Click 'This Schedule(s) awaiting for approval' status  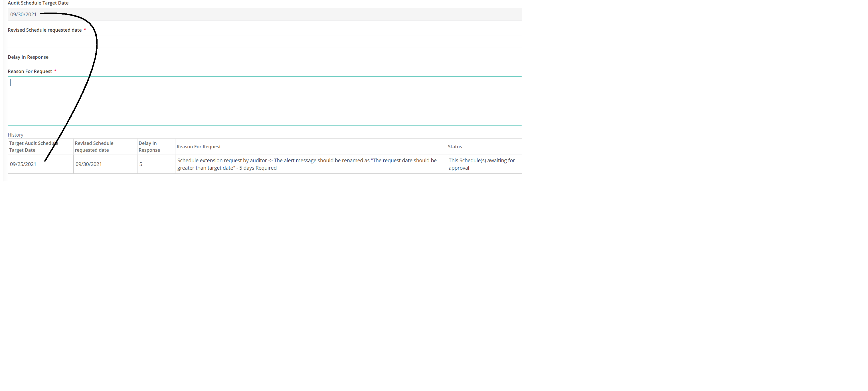click(x=484, y=164)
